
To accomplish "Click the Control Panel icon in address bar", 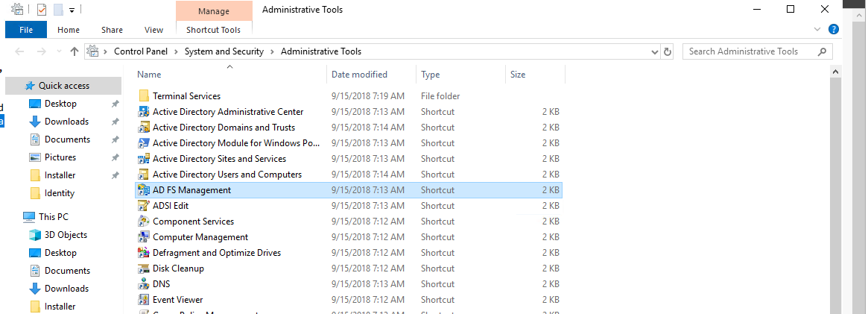I will pyautogui.click(x=94, y=51).
